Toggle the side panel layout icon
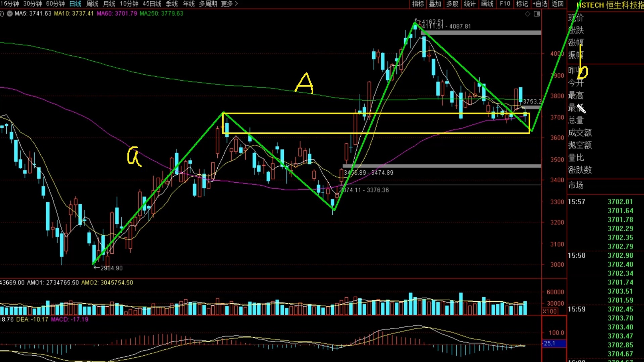The width and height of the screenshot is (644, 362). pyautogui.click(x=537, y=14)
